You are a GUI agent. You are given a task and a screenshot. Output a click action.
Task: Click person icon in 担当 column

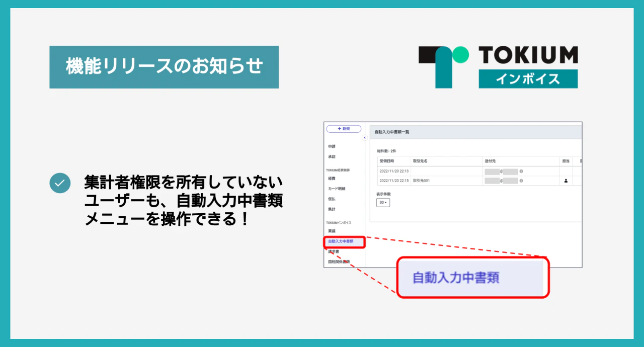pyautogui.click(x=566, y=181)
